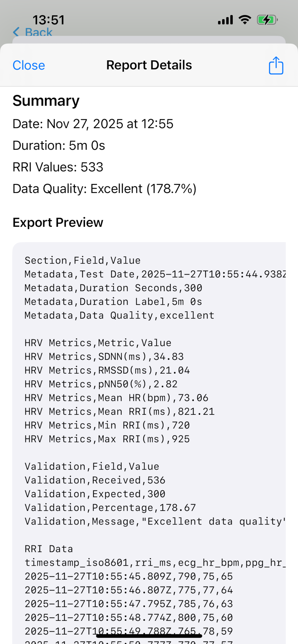Close the Report Details sheet
This screenshot has width=298, height=644.
click(29, 65)
